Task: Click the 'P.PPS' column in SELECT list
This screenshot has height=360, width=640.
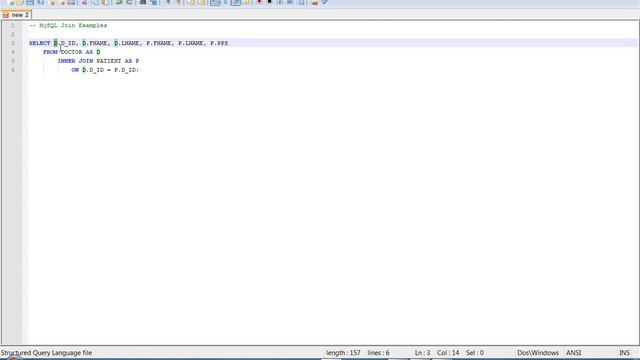Action: 219,43
